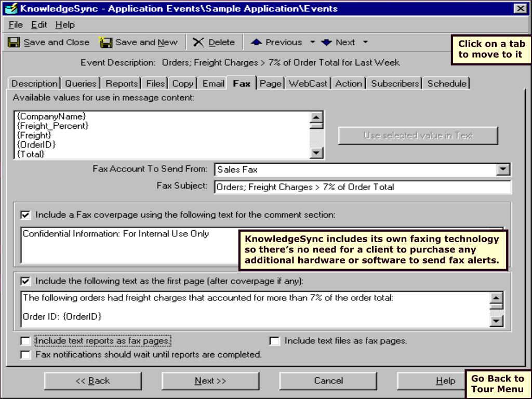The width and height of the screenshot is (532, 399).
Task: Click the KnowledgeSync title bar icon
Action: click(11, 8)
